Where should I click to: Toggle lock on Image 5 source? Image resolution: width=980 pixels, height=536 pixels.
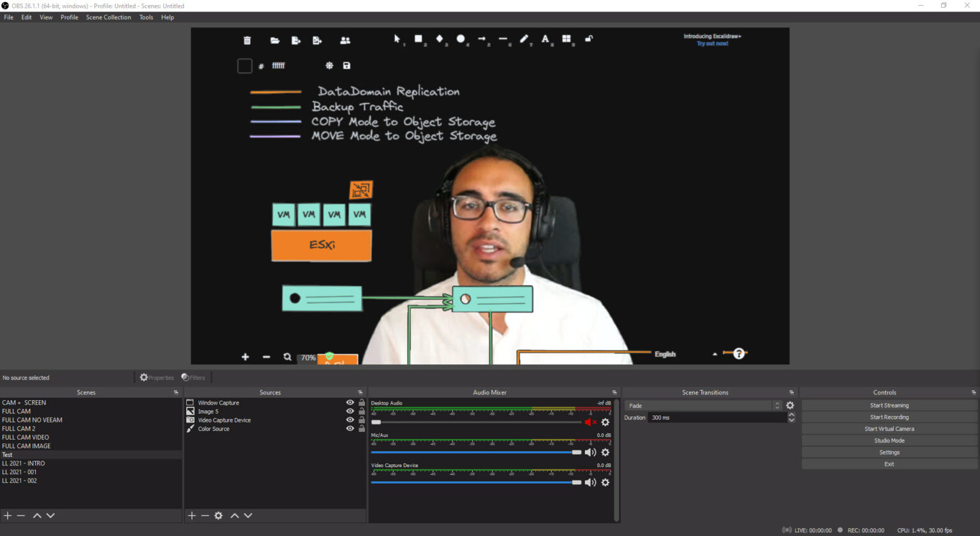(362, 412)
